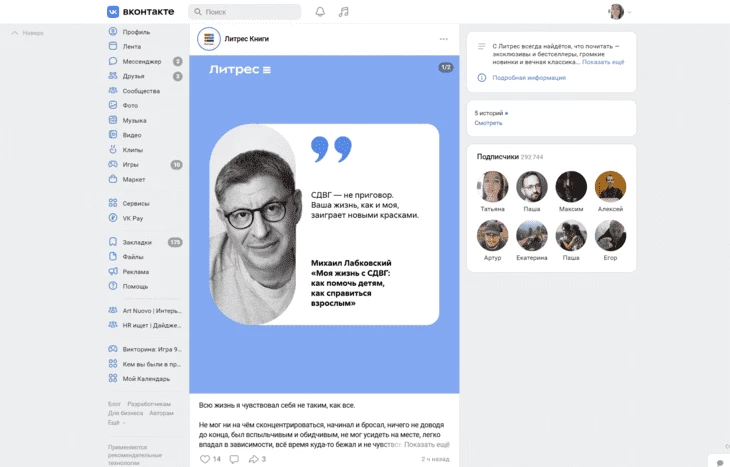Click the Игры gamepad icon
The image size is (730, 467).
[x=113, y=164]
